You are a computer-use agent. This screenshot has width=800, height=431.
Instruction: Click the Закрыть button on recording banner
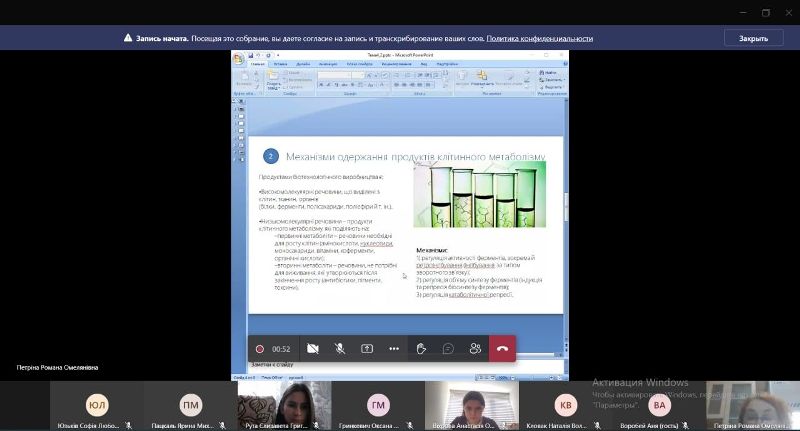pos(753,38)
